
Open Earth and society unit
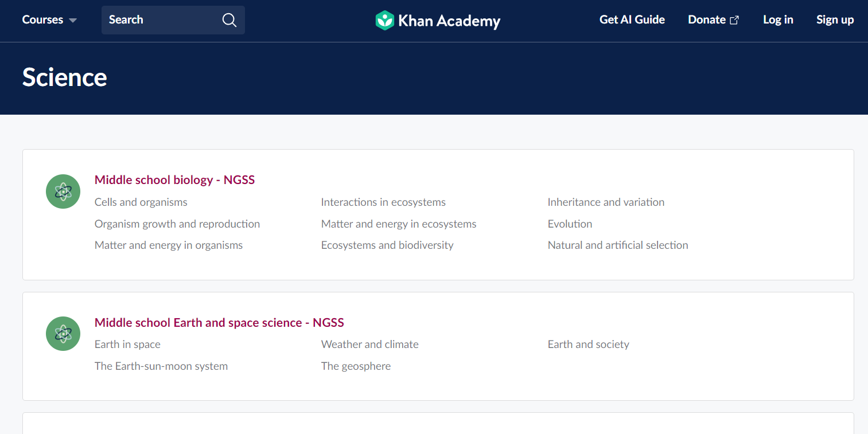click(x=588, y=345)
